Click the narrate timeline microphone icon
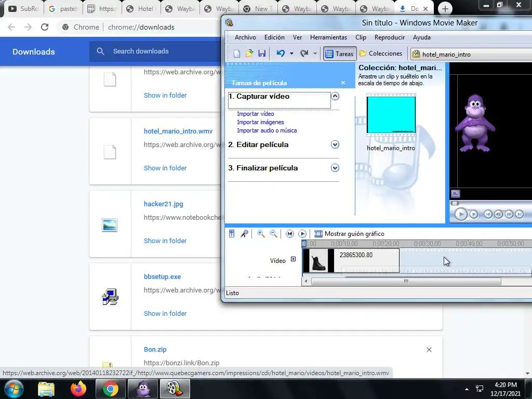The image size is (532, 399). [244, 233]
